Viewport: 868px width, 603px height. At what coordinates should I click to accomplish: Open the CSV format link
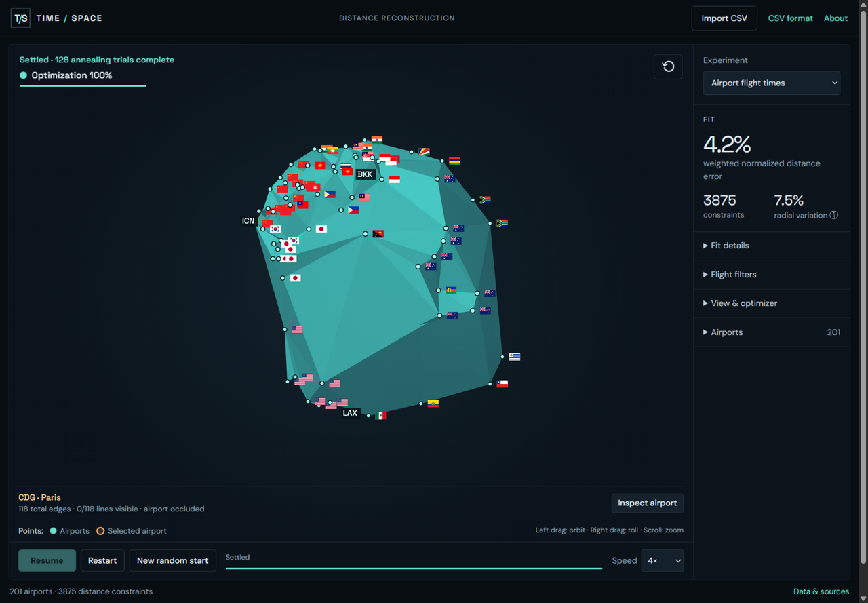click(x=790, y=18)
